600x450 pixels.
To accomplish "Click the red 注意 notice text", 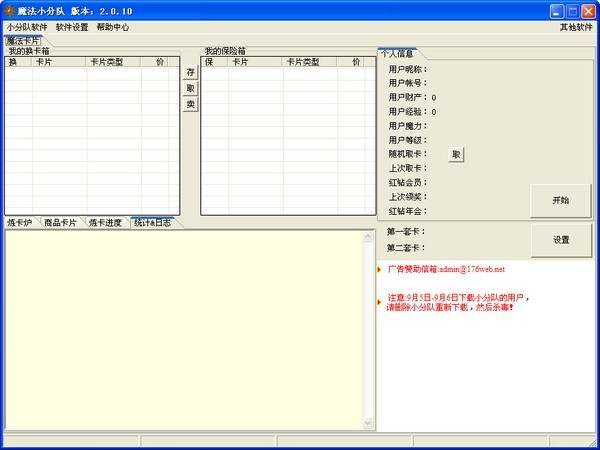I will 458,302.
